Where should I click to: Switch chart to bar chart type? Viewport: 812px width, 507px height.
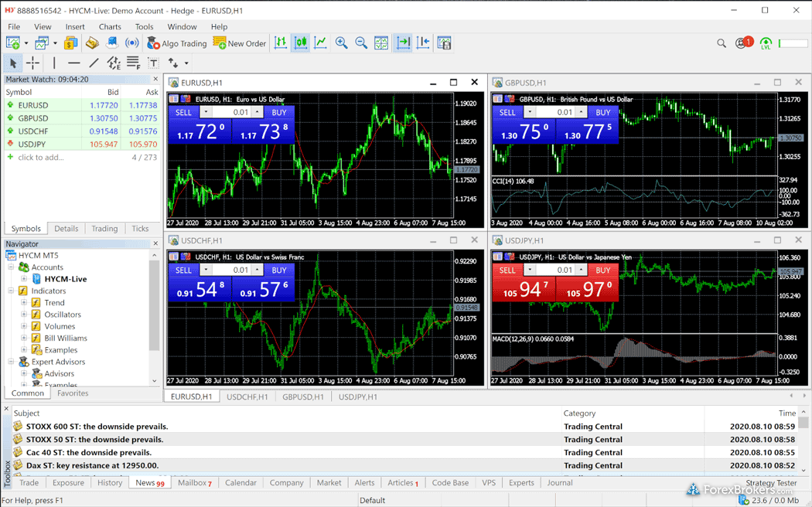coord(280,43)
